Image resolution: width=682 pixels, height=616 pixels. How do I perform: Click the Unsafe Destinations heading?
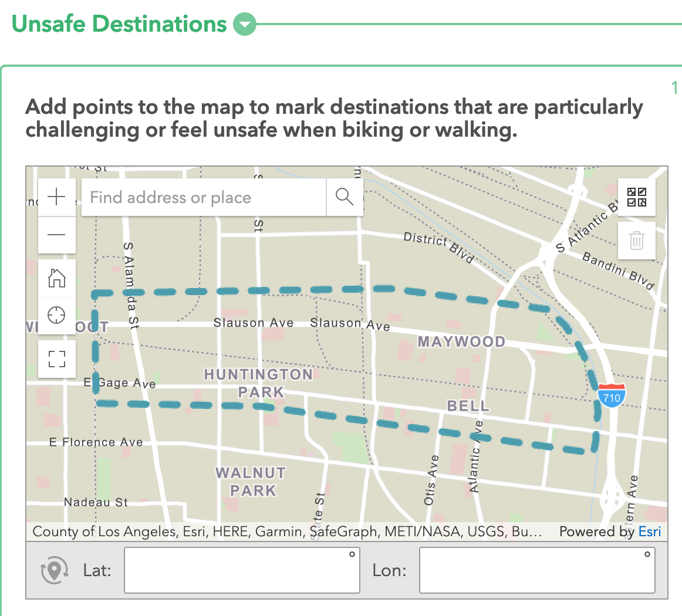[119, 24]
